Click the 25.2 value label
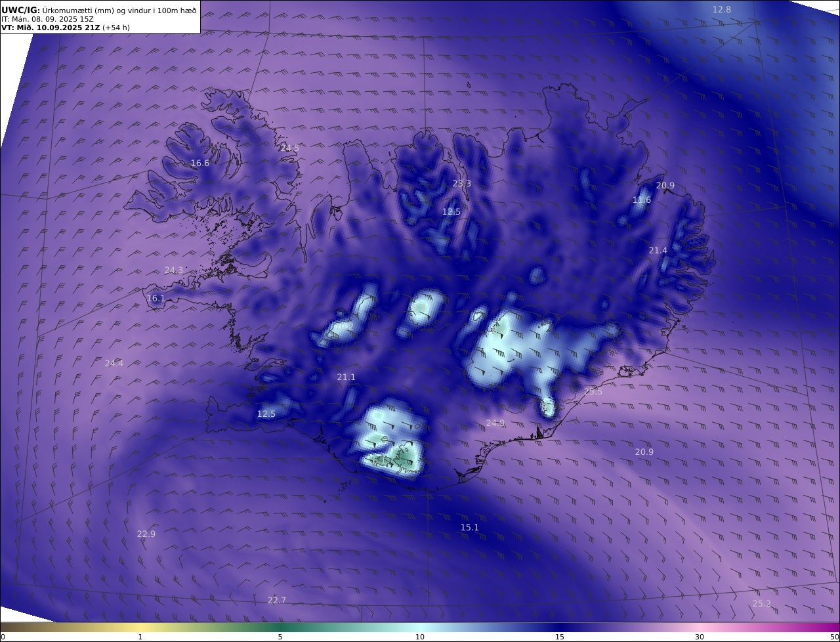Viewport: 840px width, 642px height. tap(762, 603)
